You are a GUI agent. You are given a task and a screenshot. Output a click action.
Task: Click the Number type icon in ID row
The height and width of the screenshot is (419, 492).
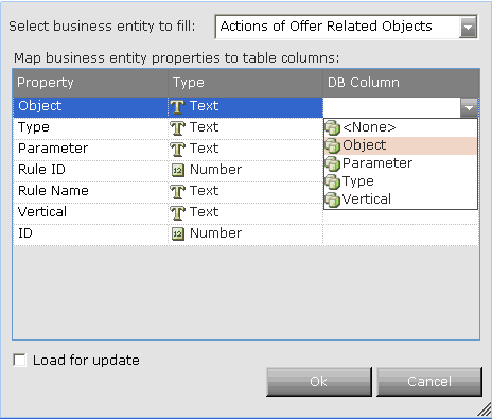click(x=178, y=234)
